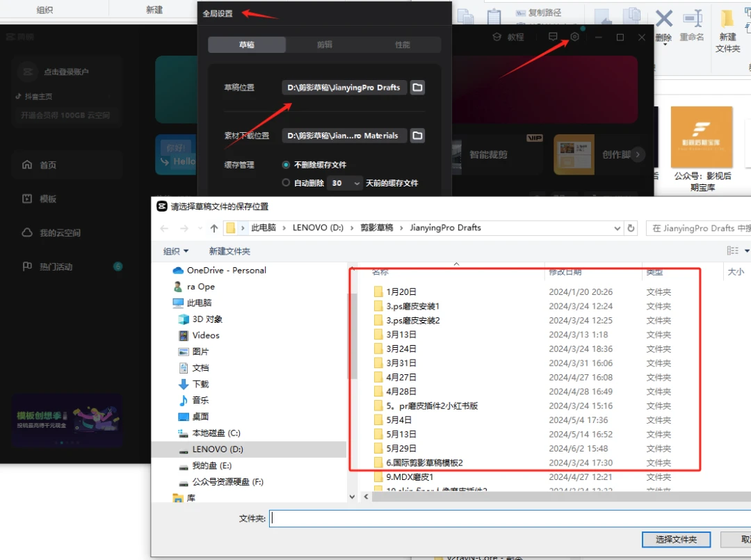The width and height of the screenshot is (751, 560).
Task: Click the 影视后期宝库 orange thumbnail in Explorer
Action: click(x=702, y=137)
